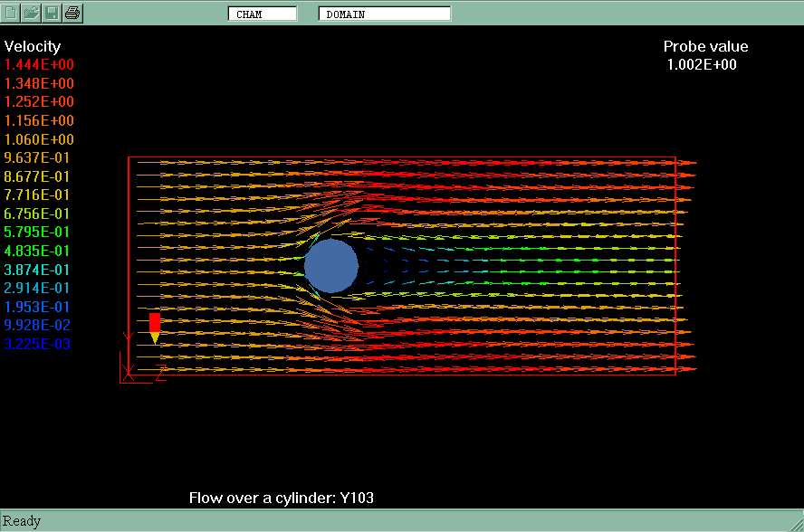Click the 3.874E-01 cyan legend entry
Screen dimensions: 804x532
click(38, 270)
